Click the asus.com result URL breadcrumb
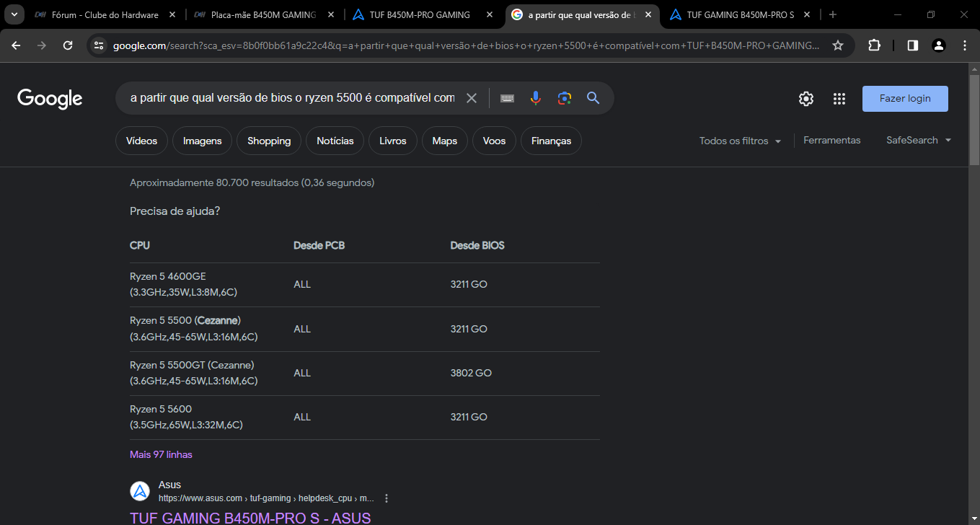This screenshot has height=525, width=980. (x=266, y=498)
